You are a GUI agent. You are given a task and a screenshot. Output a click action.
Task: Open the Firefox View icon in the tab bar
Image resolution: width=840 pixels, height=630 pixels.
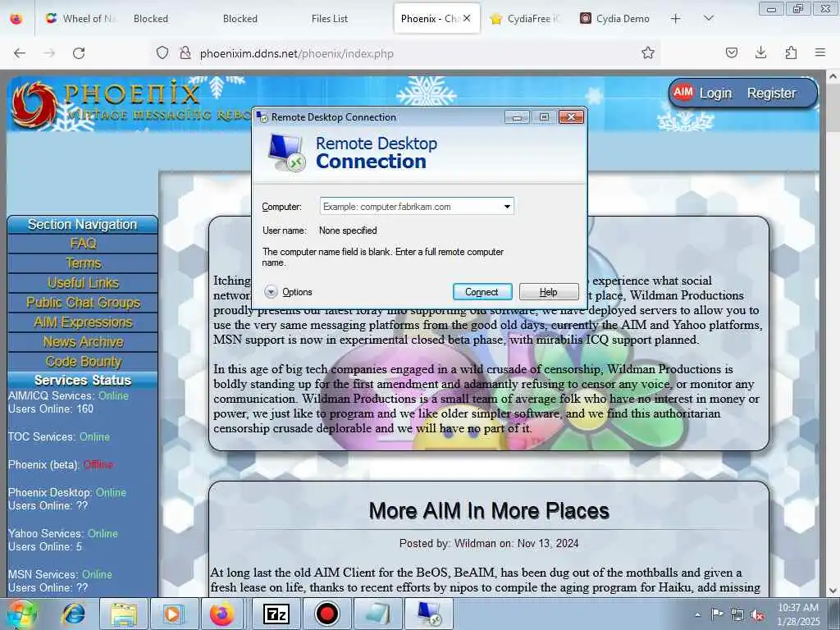pyautogui.click(x=16, y=19)
